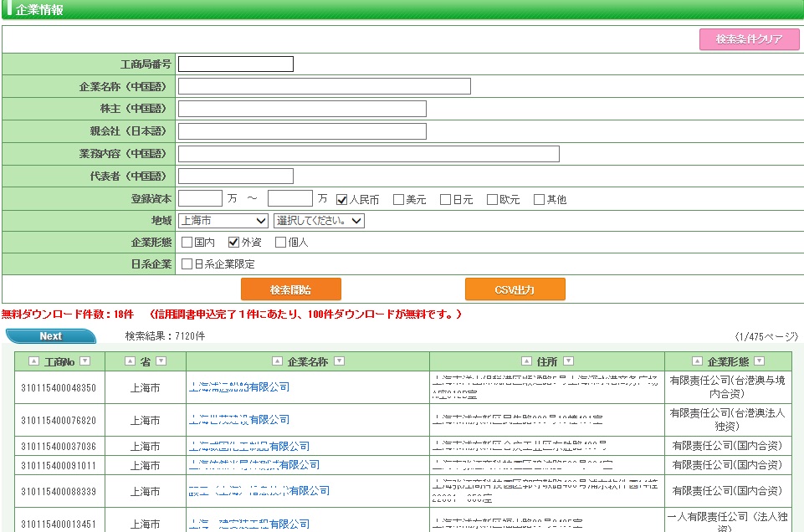
Task: Go to Next results page
Action: (x=50, y=336)
